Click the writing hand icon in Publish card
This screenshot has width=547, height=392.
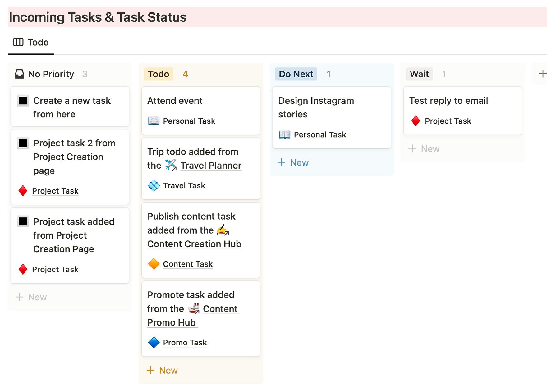pyautogui.click(x=223, y=230)
